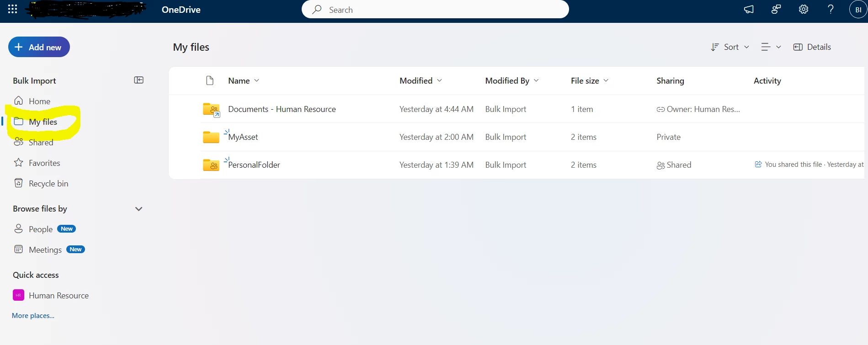868x345 pixels.
Task: Click the OneDrive title link
Action: (181, 10)
